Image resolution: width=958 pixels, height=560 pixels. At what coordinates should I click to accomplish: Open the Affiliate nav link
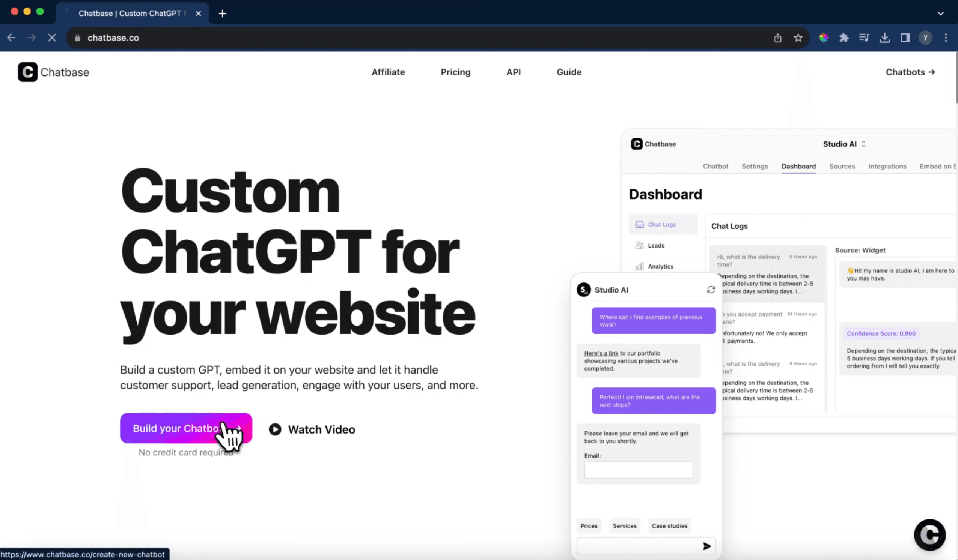click(388, 72)
